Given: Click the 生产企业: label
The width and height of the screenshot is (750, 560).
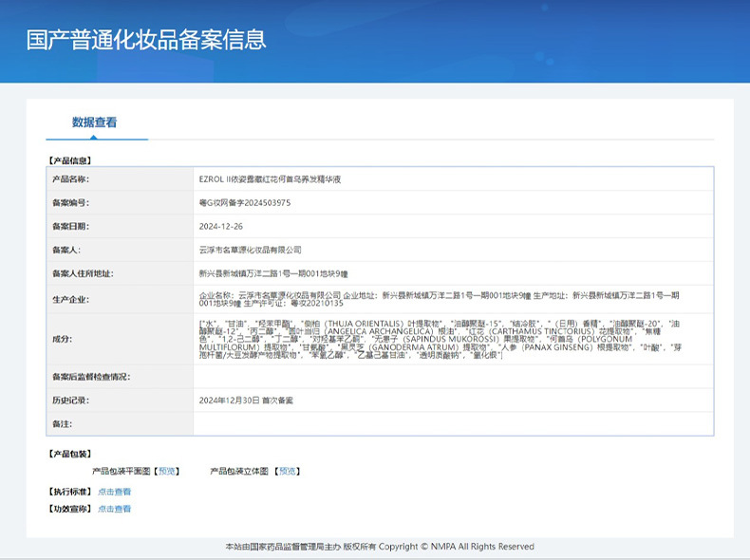Looking at the screenshot, I should click(71, 299).
